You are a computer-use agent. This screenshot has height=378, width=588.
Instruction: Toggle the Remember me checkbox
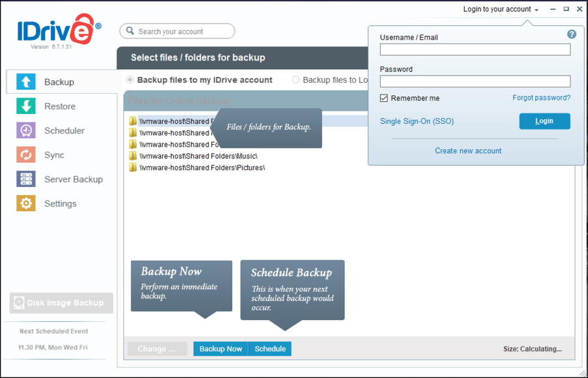click(x=383, y=98)
